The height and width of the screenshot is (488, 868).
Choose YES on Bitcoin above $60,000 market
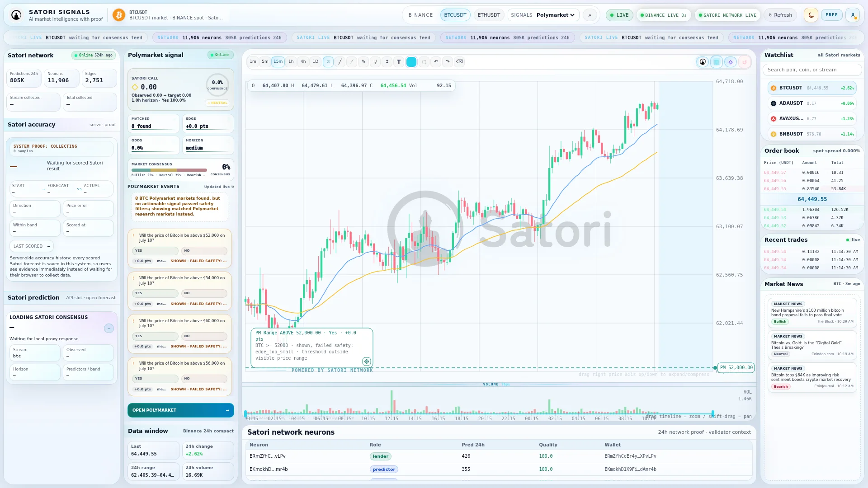click(155, 336)
